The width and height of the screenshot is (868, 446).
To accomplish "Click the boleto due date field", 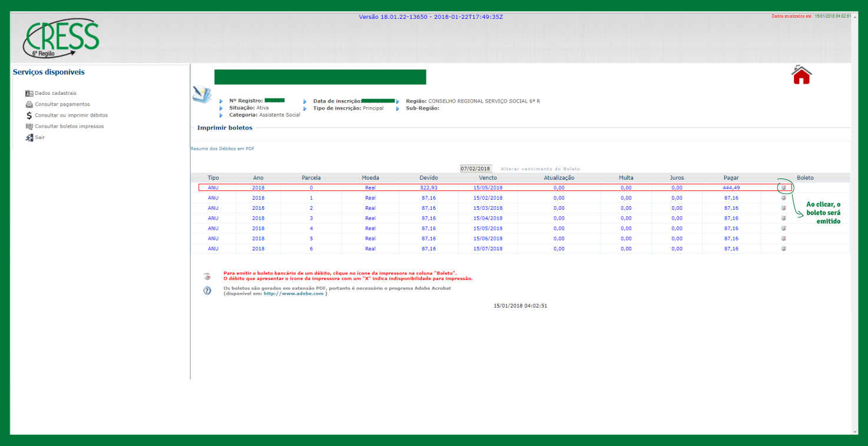I will tap(476, 169).
